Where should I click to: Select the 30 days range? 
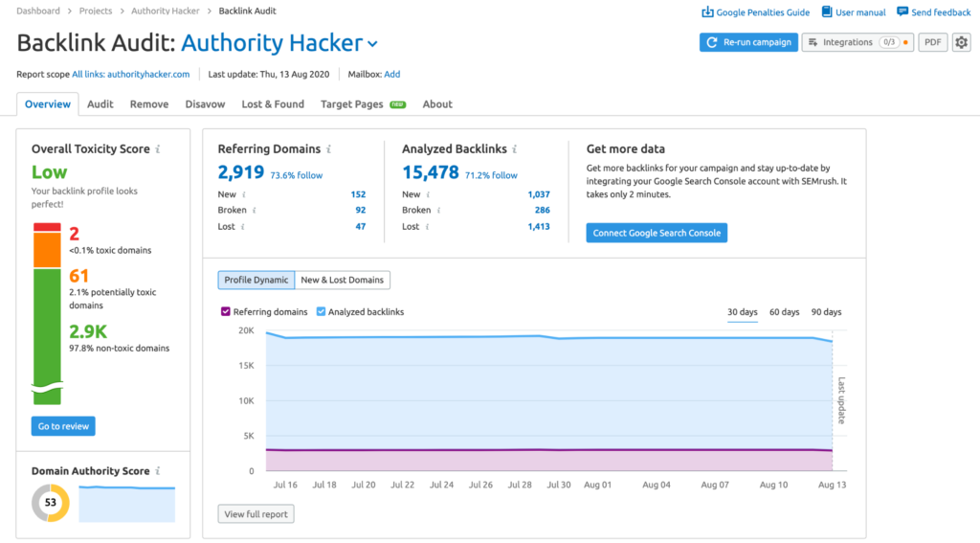[x=743, y=312]
